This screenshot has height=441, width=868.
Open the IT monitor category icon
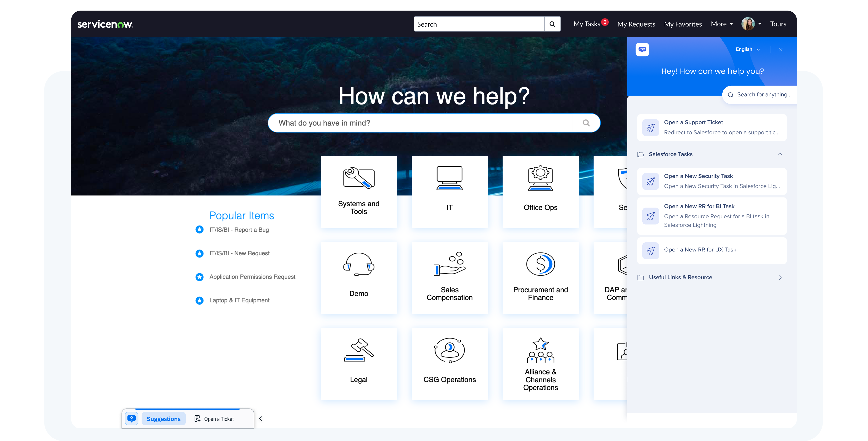pos(449,178)
